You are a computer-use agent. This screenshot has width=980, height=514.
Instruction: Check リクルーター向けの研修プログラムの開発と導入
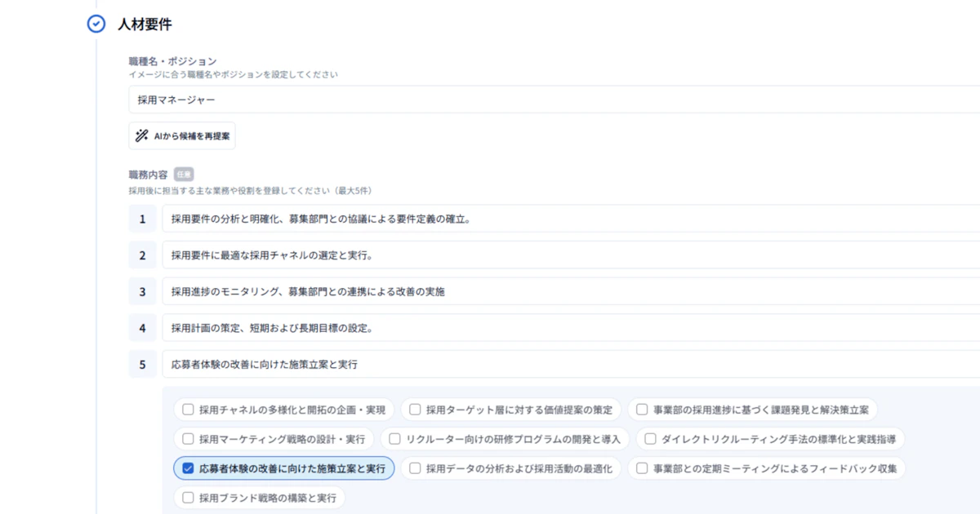coord(396,439)
